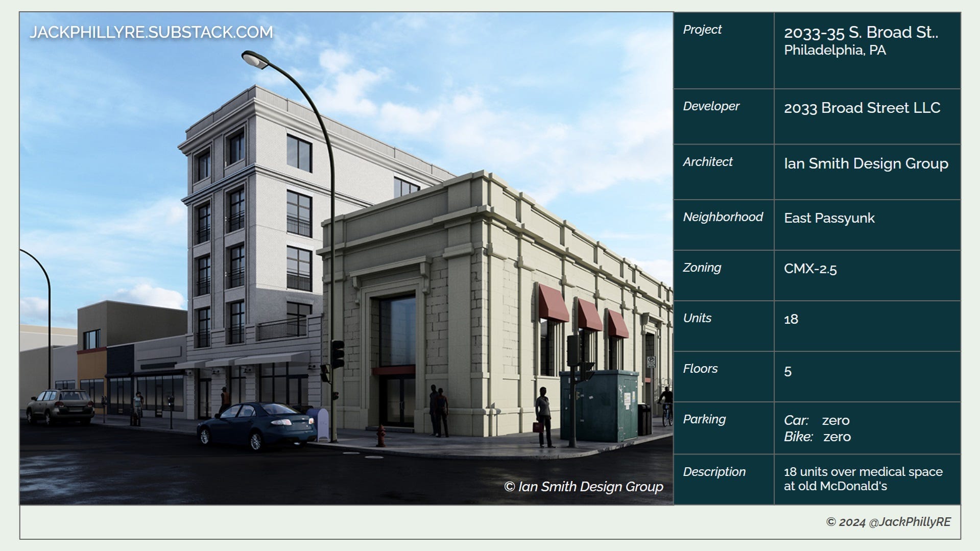Click 'Bike: zero' parking line
Screen dimensions: 980x551
point(818,437)
